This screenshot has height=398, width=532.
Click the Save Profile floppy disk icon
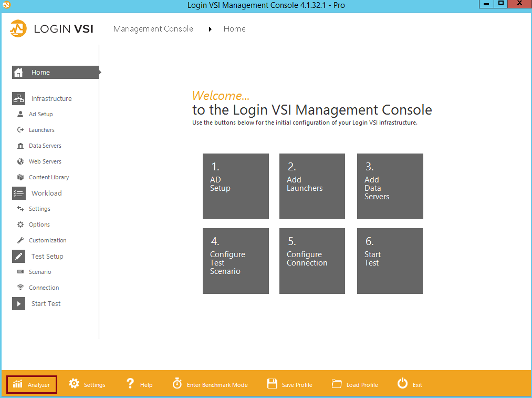[272, 384]
